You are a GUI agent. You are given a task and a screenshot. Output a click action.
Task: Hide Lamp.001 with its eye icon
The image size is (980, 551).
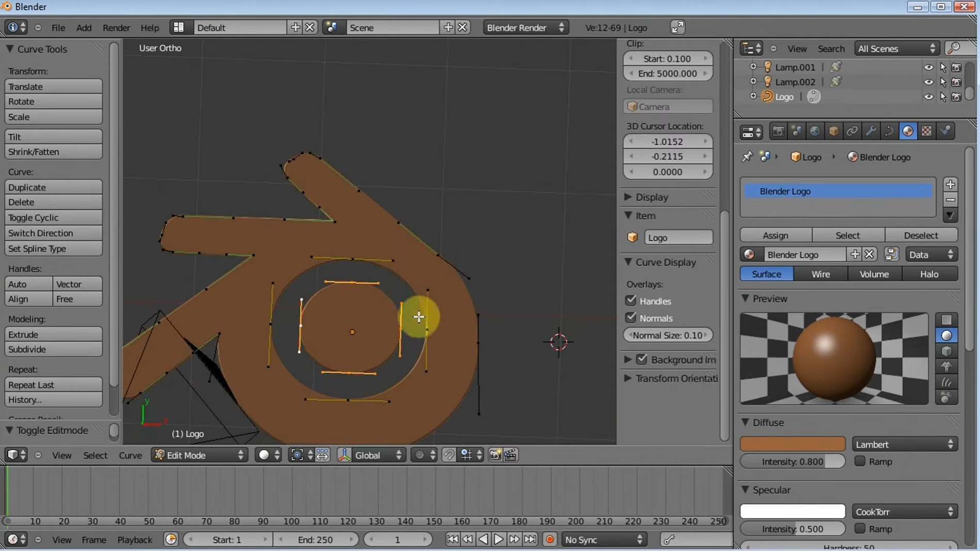pyautogui.click(x=928, y=67)
